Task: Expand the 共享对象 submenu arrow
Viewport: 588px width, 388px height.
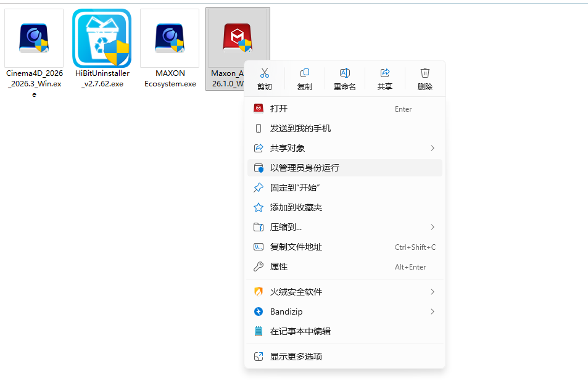Action: click(433, 148)
